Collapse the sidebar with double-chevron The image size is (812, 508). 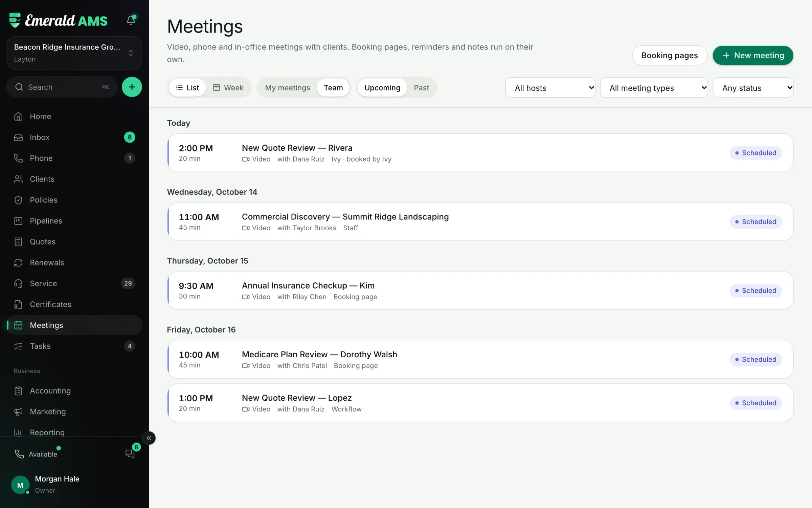click(x=149, y=438)
